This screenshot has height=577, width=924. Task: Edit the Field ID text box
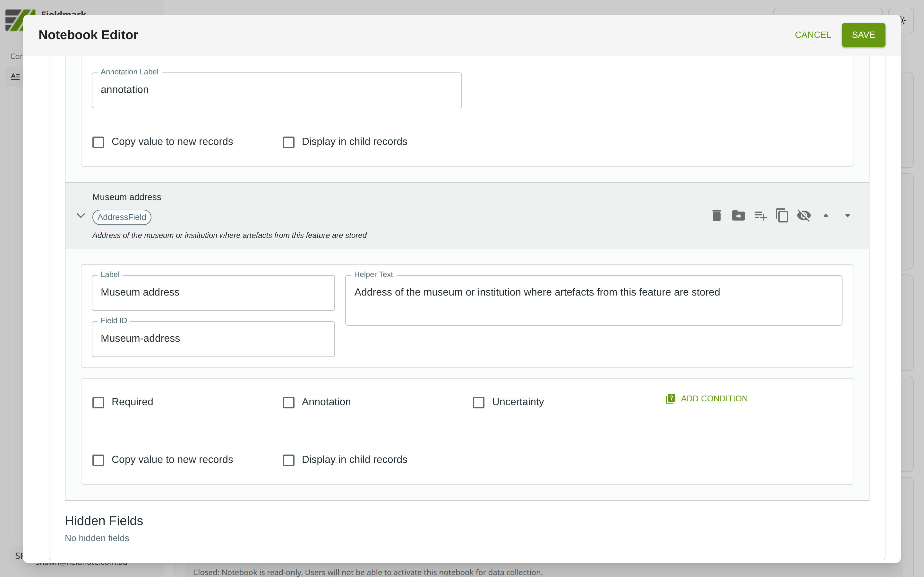(x=213, y=339)
